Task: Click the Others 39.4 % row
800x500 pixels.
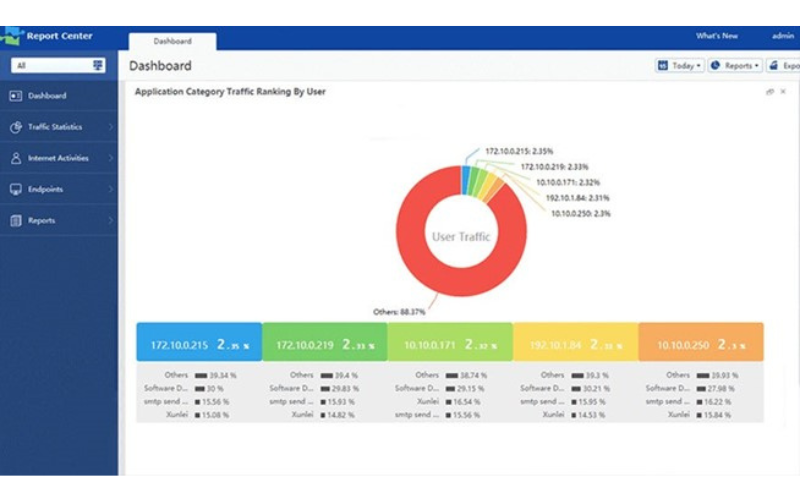Action: point(323,375)
